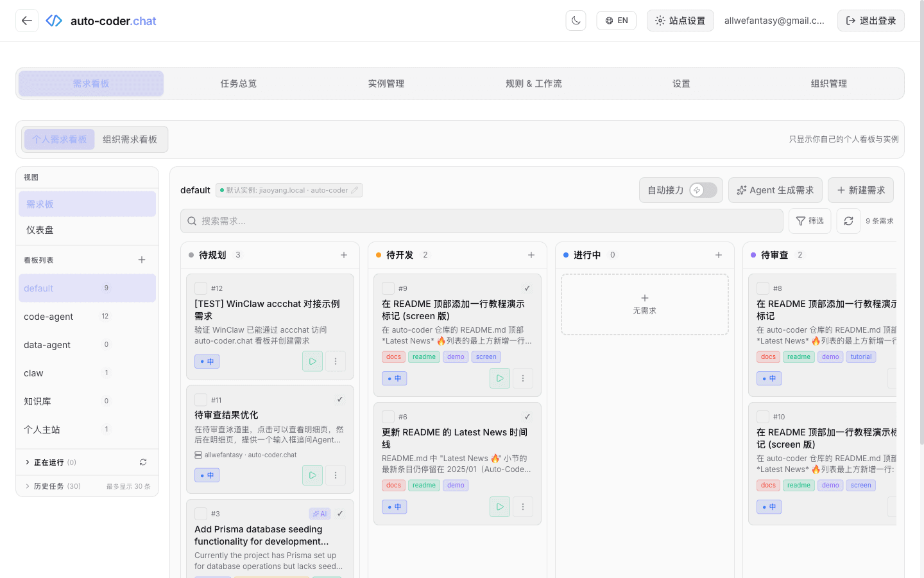Image resolution: width=924 pixels, height=578 pixels.
Task: Switch to 组织需求看板 view
Action: pyautogui.click(x=130, y=139)
